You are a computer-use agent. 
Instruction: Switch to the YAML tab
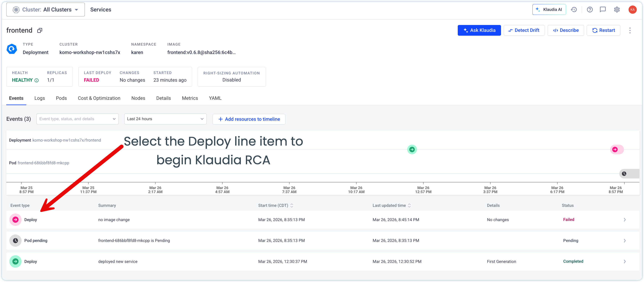(215, 98)
